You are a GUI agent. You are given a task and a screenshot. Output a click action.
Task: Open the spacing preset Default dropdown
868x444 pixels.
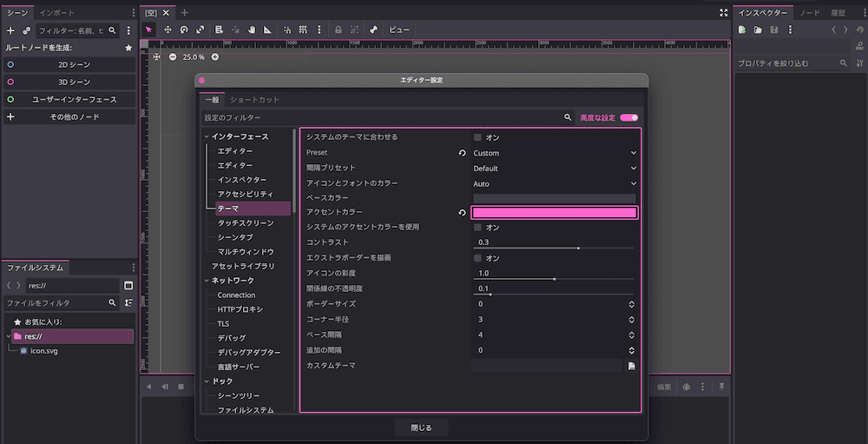point(555,169)
